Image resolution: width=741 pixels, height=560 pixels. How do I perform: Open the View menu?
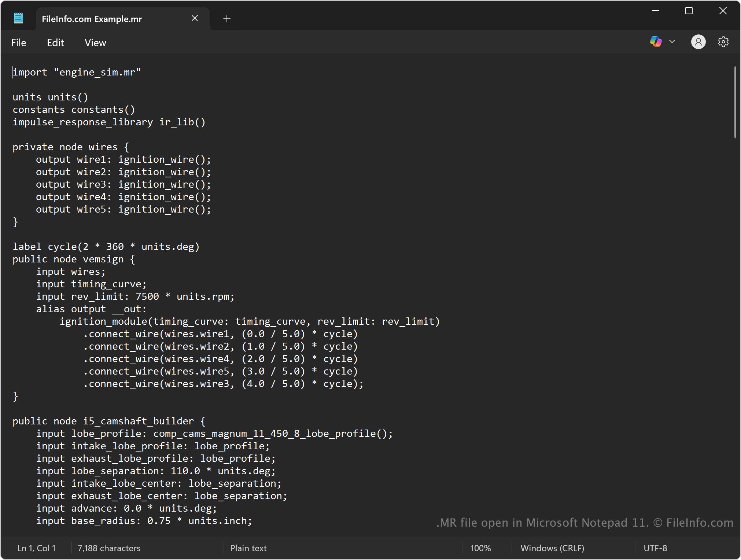(x=95, y=43)
